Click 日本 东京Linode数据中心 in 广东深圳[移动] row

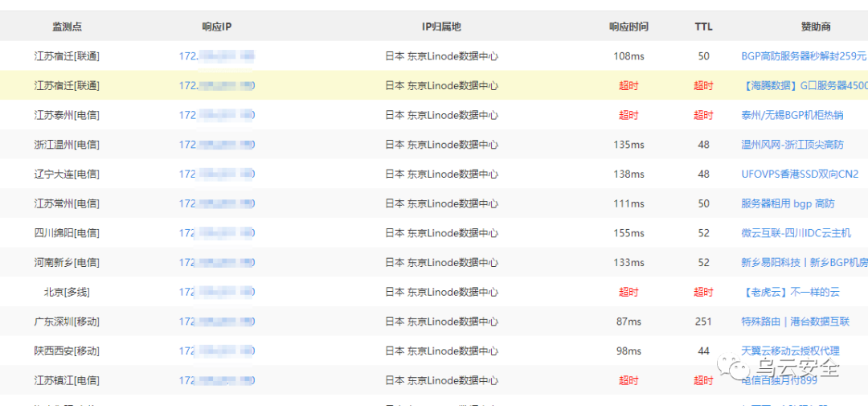point(441,322)
